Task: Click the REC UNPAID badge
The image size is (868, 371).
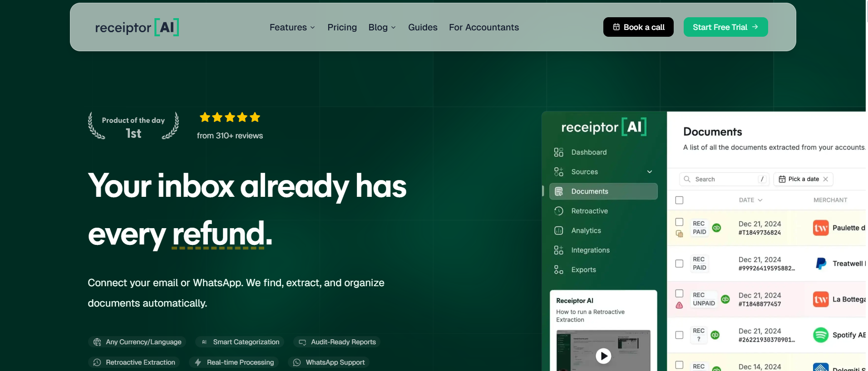Action: (704, 299)
